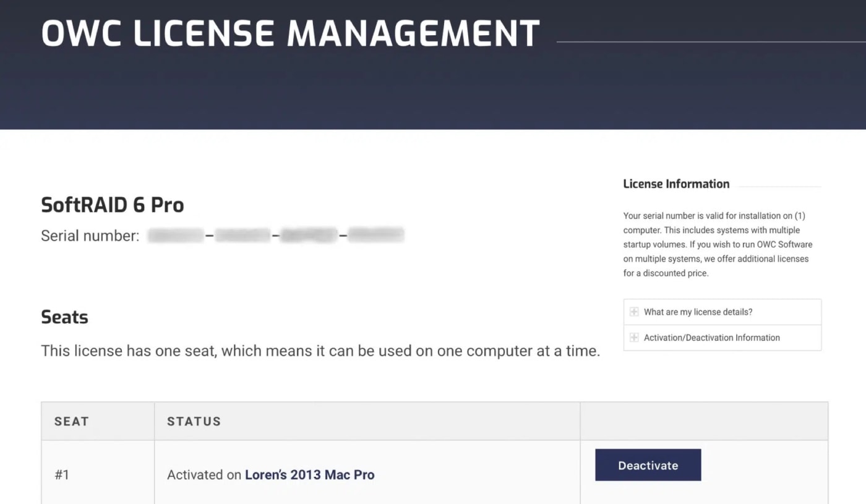Click the Seats section heading

(x=64, y=317)
